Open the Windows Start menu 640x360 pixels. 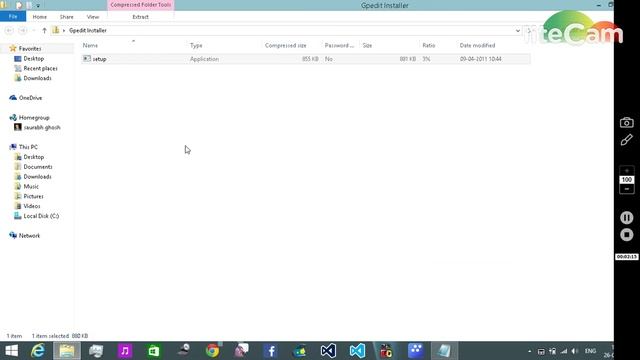point(11,351)
